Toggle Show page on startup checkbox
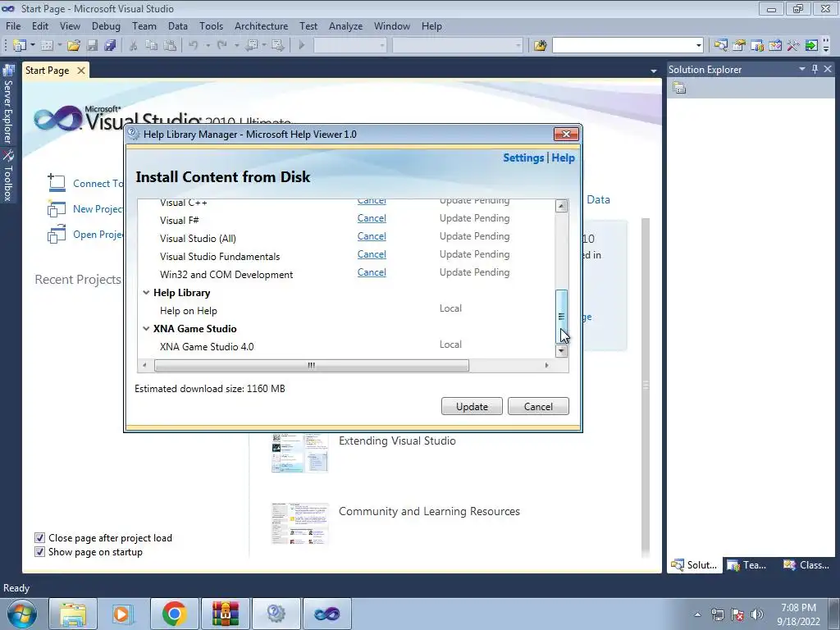 click(x=39, y=552)
